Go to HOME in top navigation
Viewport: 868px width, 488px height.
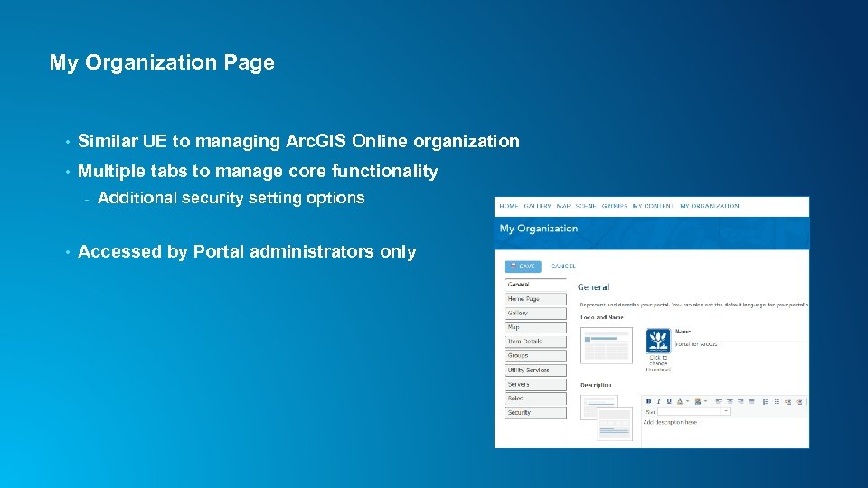point(509,206)
